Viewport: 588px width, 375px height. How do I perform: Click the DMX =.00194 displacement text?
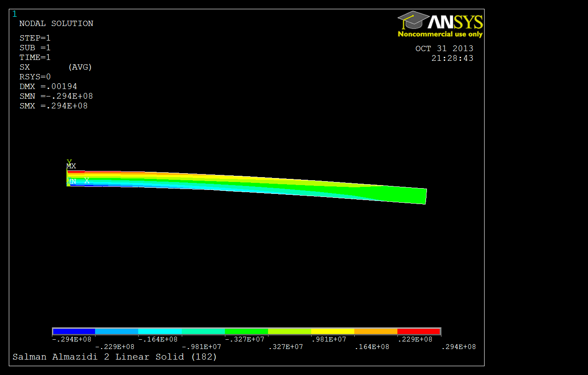pyautogui.click(x=48, y=86)
